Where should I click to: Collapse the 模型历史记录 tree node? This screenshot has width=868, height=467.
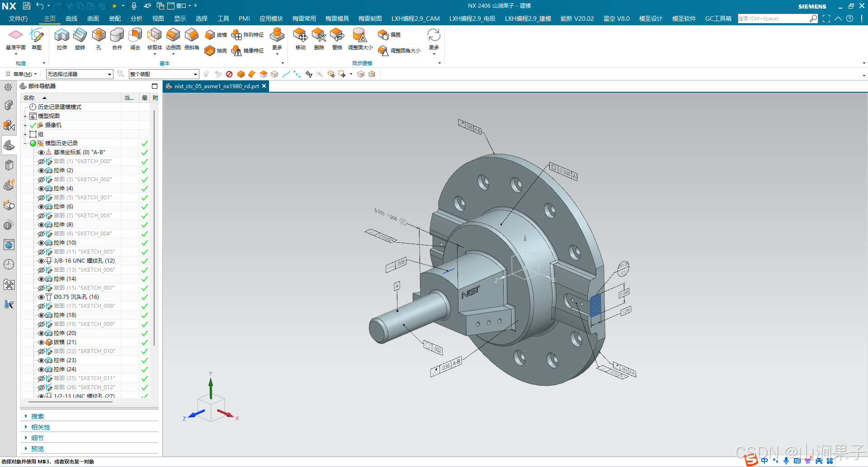point(25,143)
